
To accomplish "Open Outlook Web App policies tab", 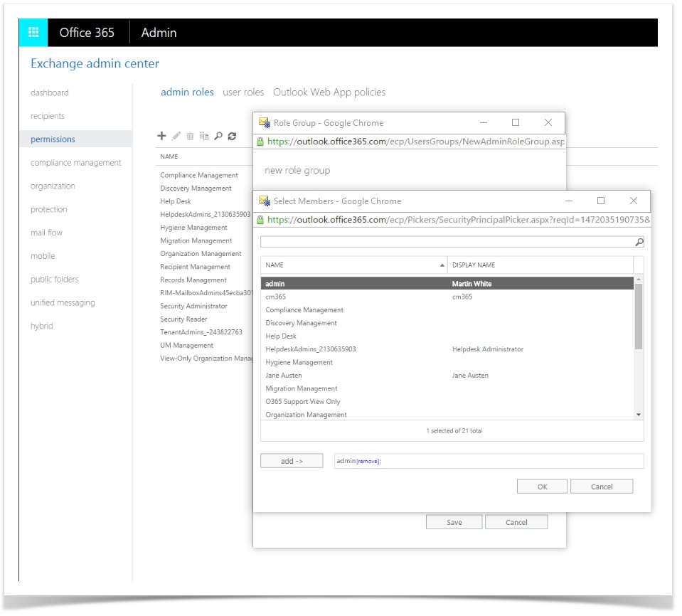I will 329,92.
